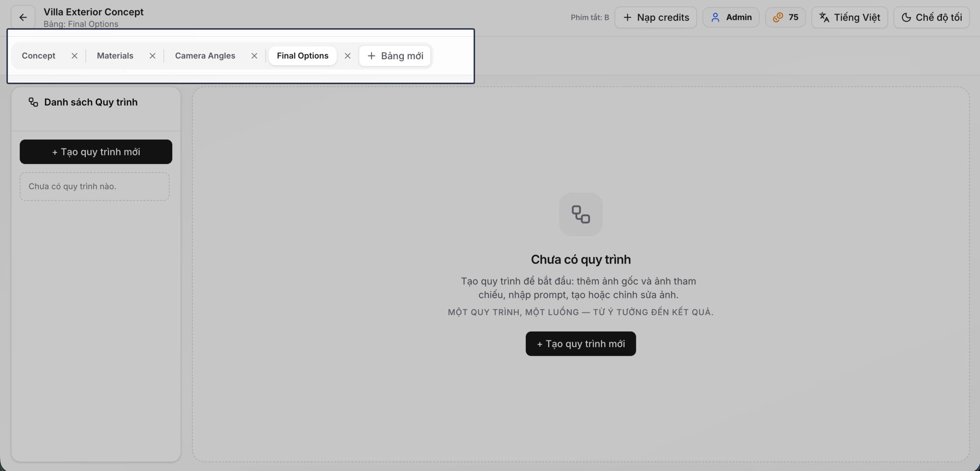Screen dimensions: 980x471
Task: Close the Final Options tab
Action: click(x=348, y=56)
